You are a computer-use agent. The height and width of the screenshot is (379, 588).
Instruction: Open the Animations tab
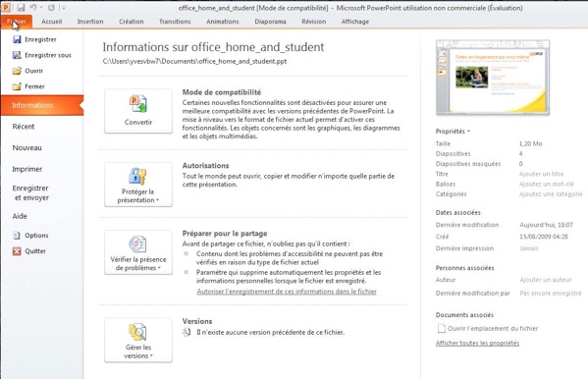click(x=223, y=22)
